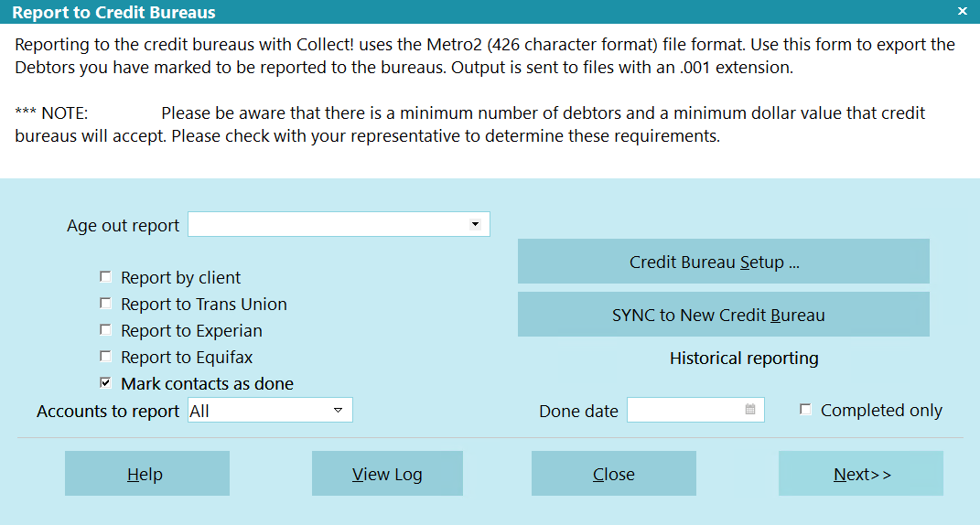Open Credit Bureau Setup

click(723, 262)
